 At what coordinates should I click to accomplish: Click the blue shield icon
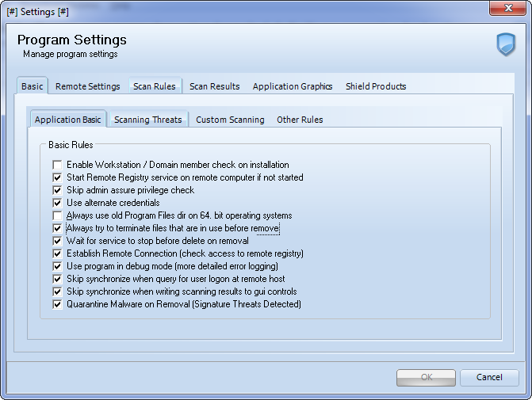click(505, 44)
